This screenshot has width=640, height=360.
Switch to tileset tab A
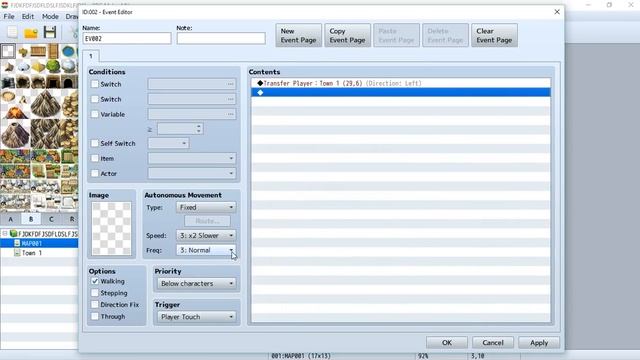pos(11,219)
